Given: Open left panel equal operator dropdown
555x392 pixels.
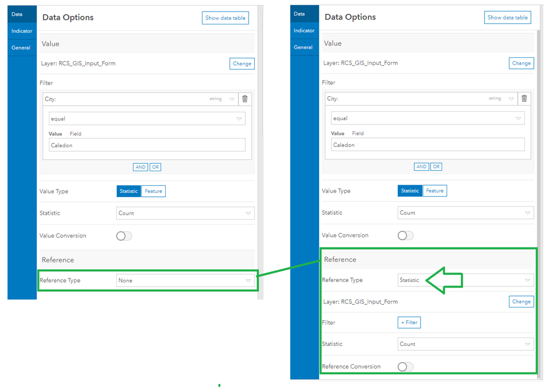Looking at the screenshot, I should point(147,119).
